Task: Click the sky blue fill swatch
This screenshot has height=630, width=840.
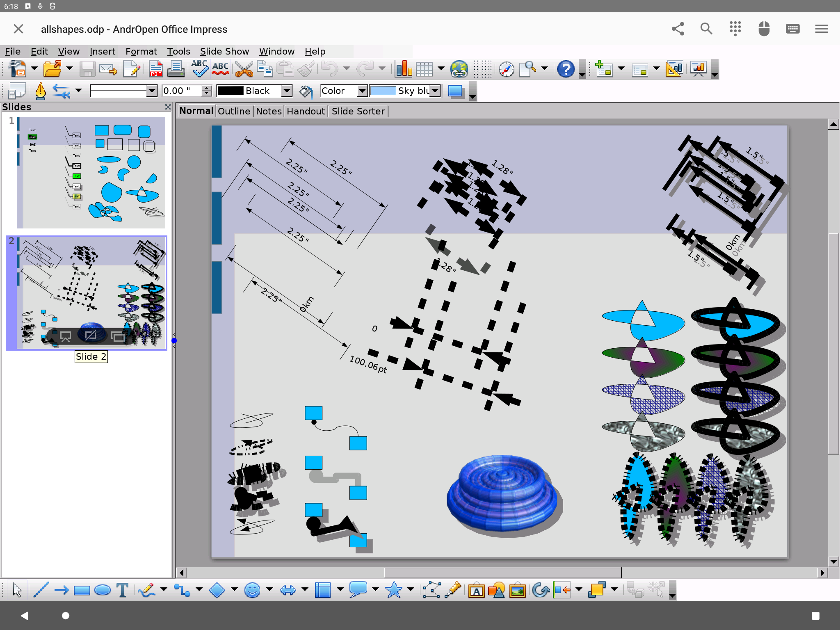Action: click(x=383, y=91)
